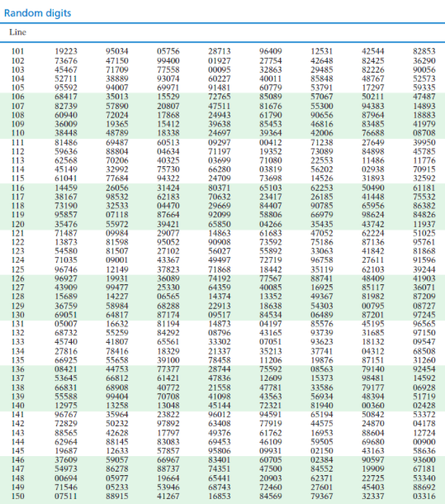Click the Line column header
Viewport: 445px width, 504px height.
17,32
